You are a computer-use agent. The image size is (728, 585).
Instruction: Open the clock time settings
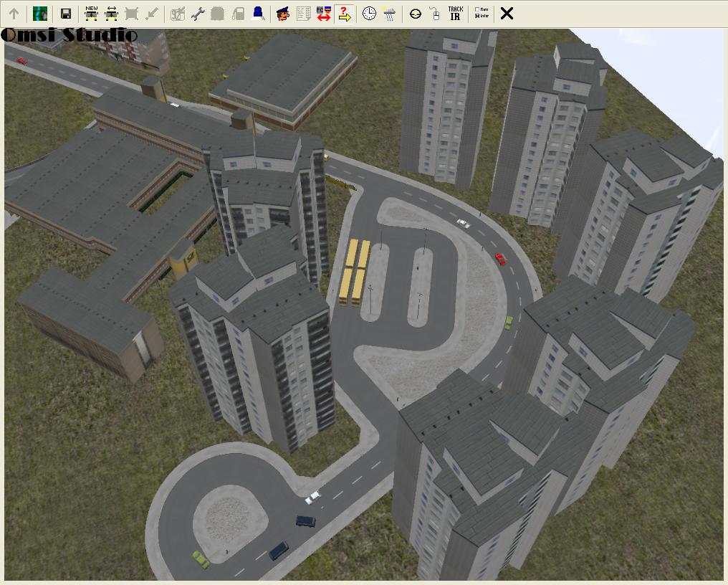coord(369,14)
